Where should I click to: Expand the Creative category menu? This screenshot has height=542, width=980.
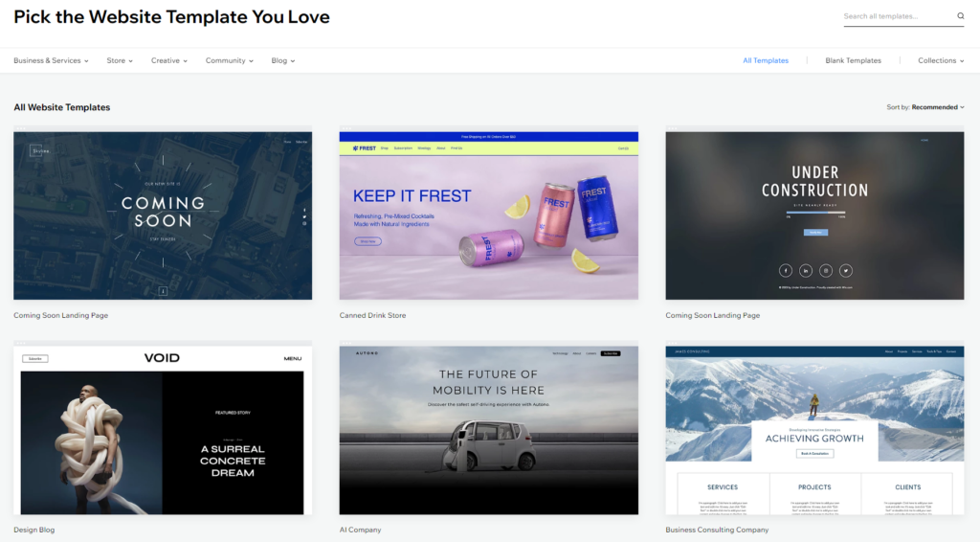[x=168, y=60]
